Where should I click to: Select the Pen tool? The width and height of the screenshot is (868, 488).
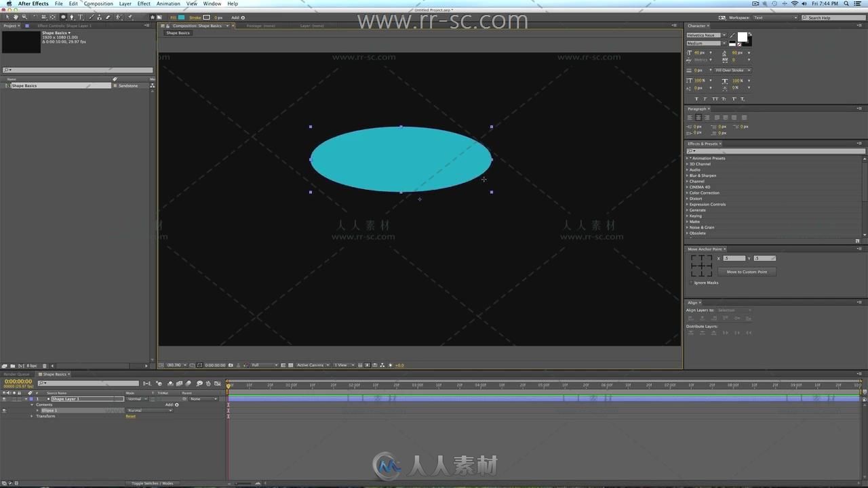click(x=71, y=17)
